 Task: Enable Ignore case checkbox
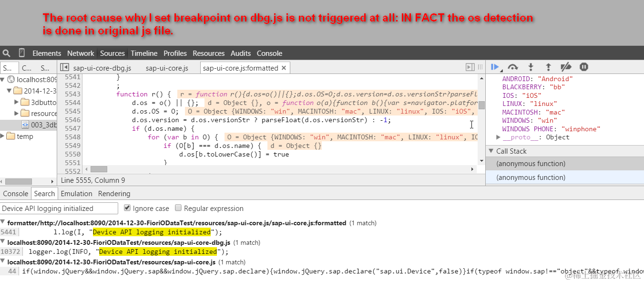coord(127,208)
